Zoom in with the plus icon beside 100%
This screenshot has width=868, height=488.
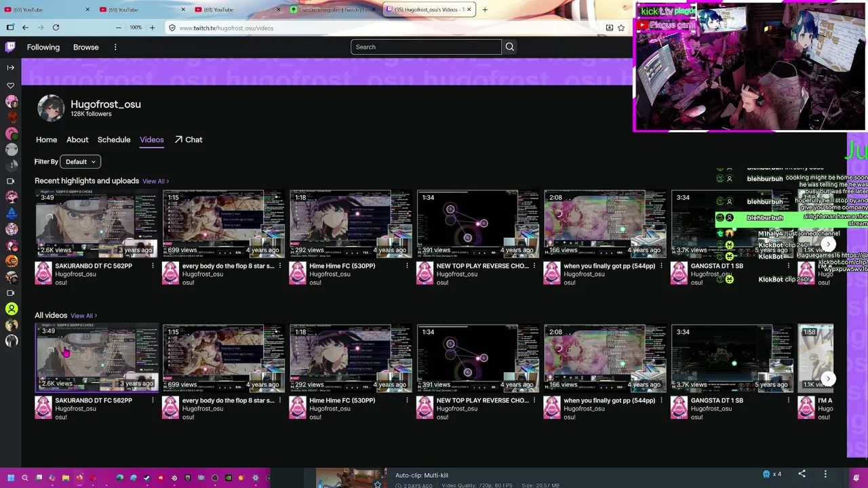point(152,28)
